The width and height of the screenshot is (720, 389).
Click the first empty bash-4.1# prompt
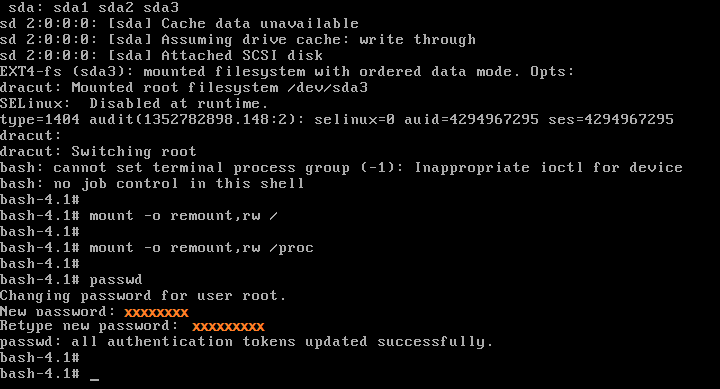[x=40, y=200]
